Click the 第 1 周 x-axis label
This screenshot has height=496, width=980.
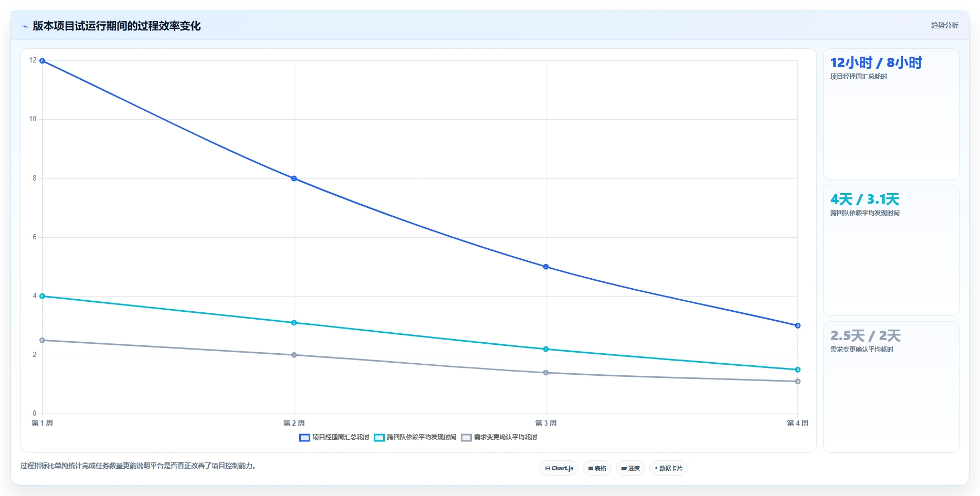pyautogui.click(x=43, y=423)
